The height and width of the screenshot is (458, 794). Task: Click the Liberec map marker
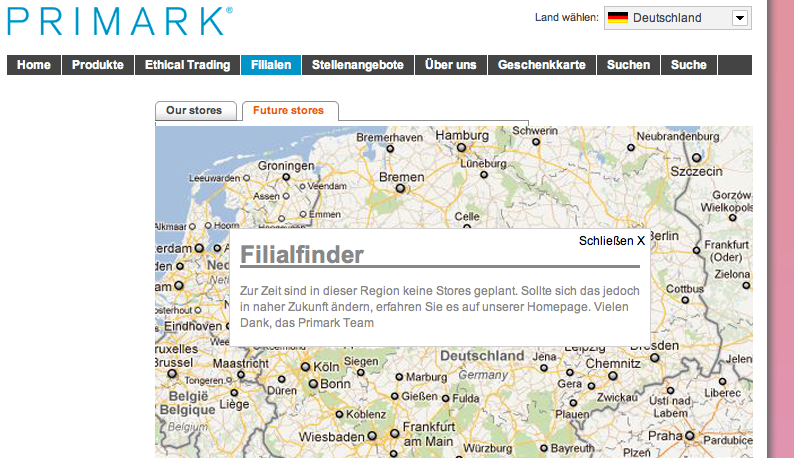(723, 381)
